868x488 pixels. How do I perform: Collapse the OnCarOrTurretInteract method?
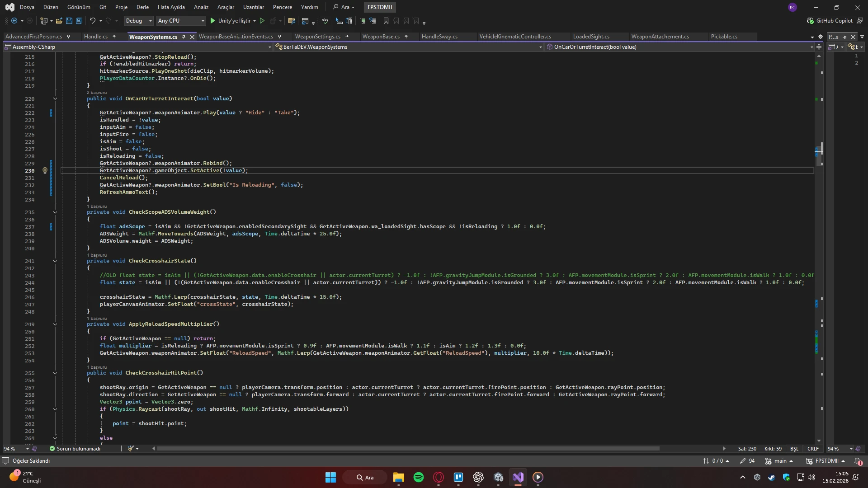click(x=55, y=99)
